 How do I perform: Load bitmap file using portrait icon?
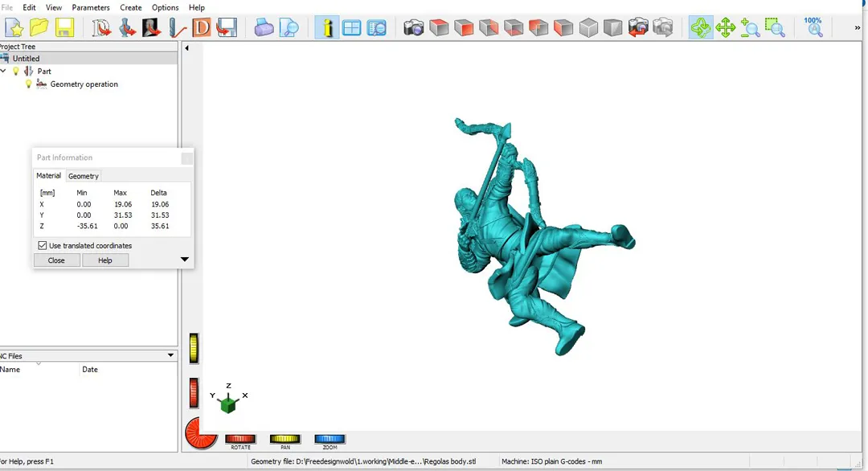click(152, 27)
